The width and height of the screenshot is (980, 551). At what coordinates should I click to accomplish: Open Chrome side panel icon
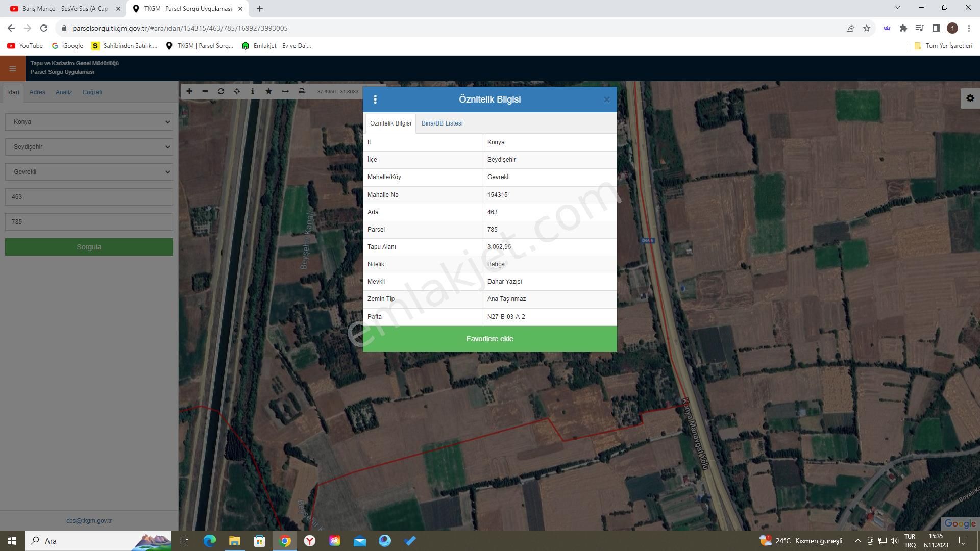click(936, 28)
